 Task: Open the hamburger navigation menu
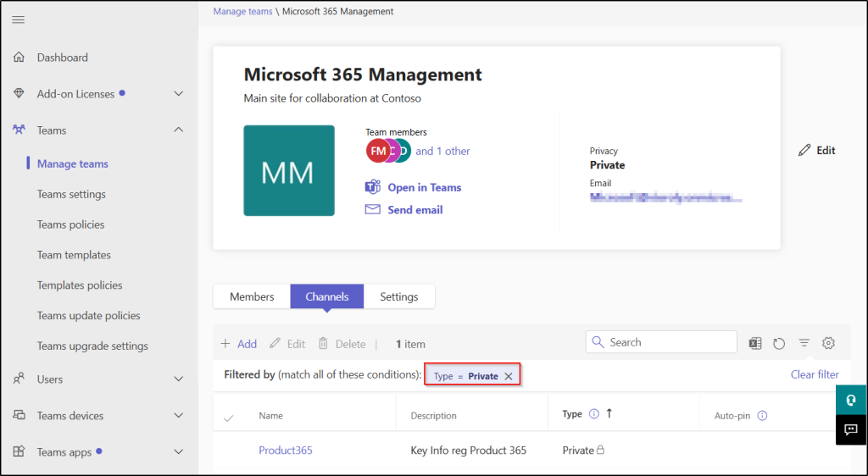(x=19, y=19)
